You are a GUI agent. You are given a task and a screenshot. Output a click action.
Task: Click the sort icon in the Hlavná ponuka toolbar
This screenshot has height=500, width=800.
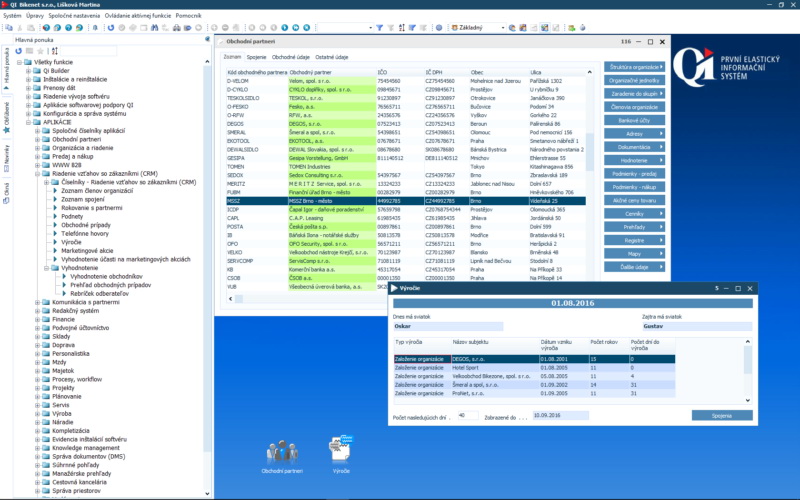pos(55,51)
